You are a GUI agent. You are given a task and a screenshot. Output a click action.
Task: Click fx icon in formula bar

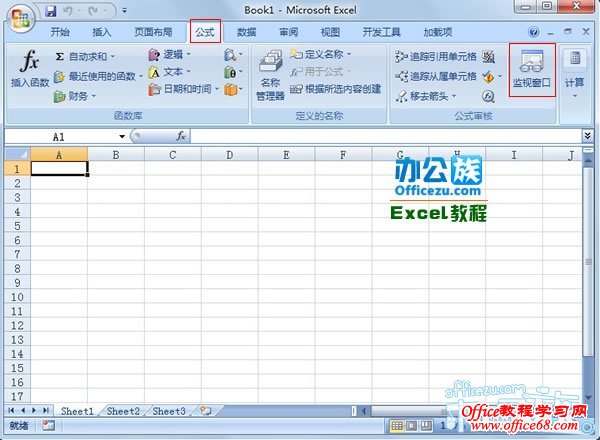[x=181, y=136]
